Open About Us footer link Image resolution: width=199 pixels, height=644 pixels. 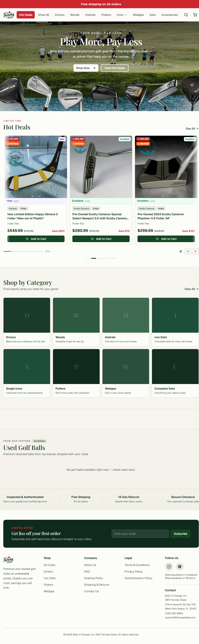90,565
